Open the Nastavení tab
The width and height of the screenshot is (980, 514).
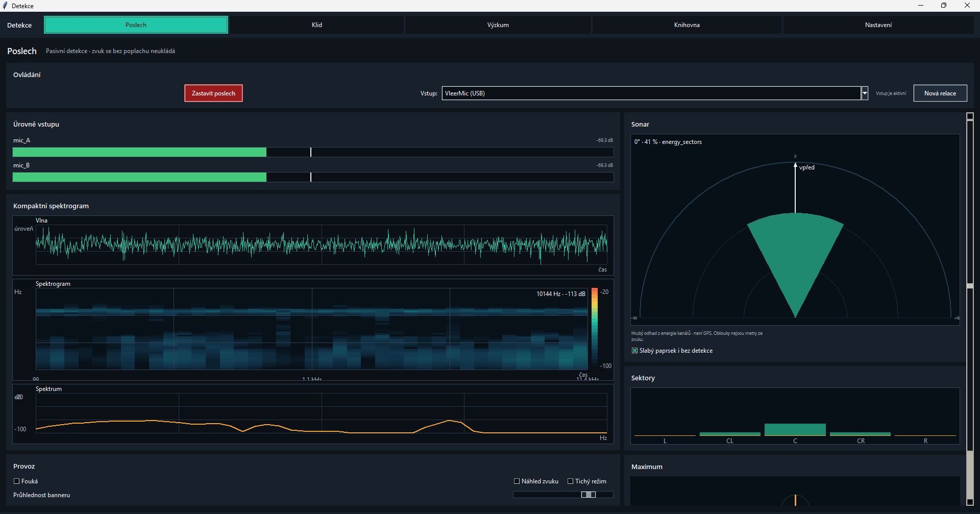pyautogui.click(x=878, y=25)
